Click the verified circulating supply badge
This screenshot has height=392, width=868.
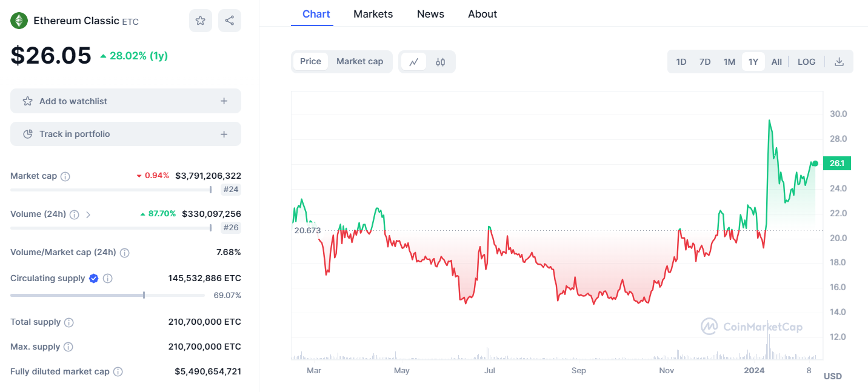[94, 278]
